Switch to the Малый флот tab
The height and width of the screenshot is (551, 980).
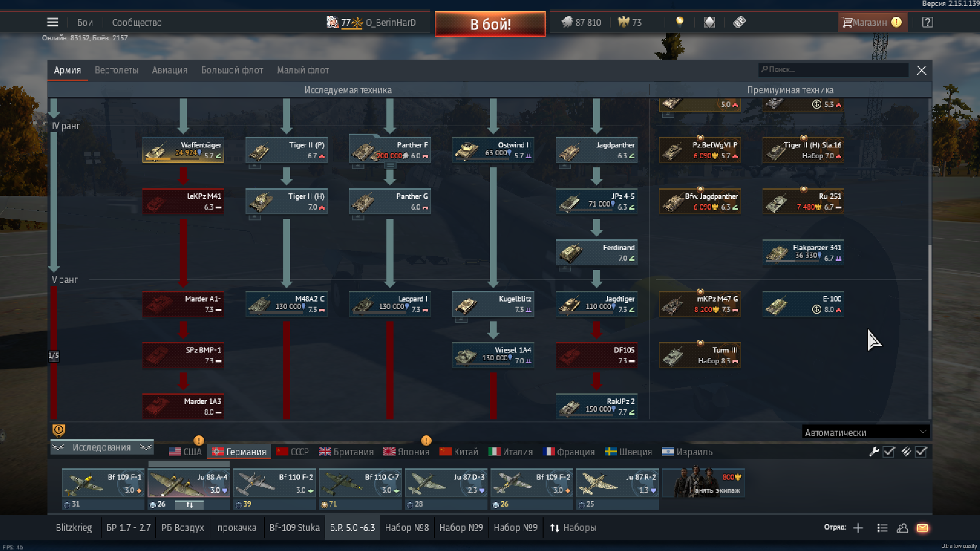(x=303, y=70)
